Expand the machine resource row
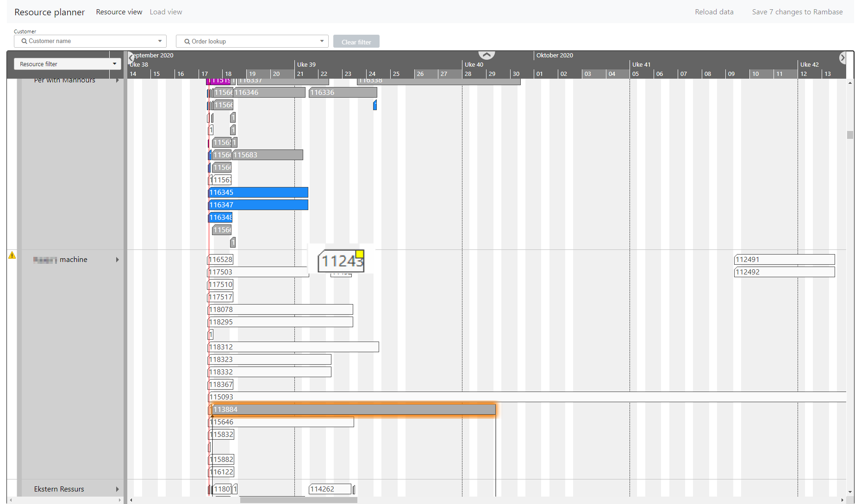 point(117,260)
